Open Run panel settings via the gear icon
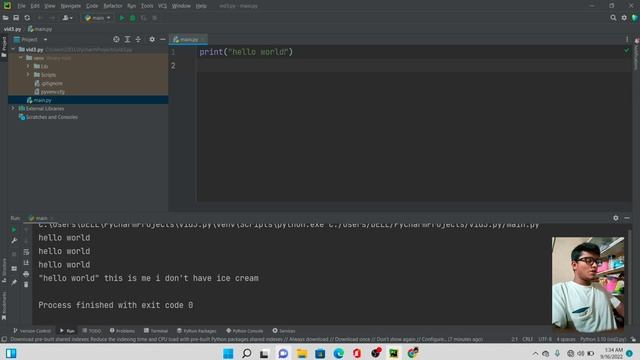640x360 pixels. pos(616,218)
